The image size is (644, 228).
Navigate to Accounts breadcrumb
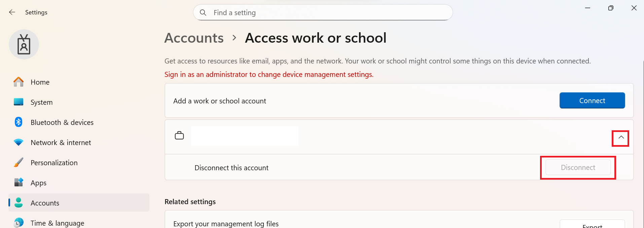(194, 38)
